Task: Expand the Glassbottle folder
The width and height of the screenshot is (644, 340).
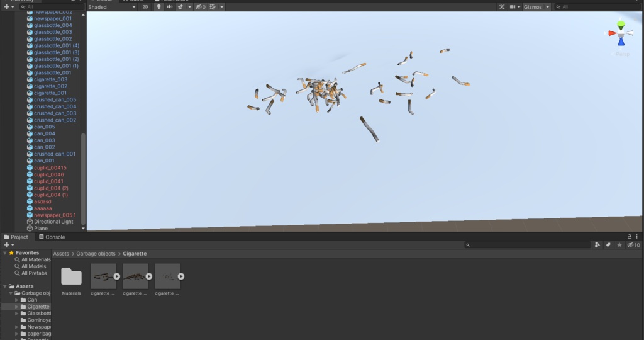Action: pos(17,314)
